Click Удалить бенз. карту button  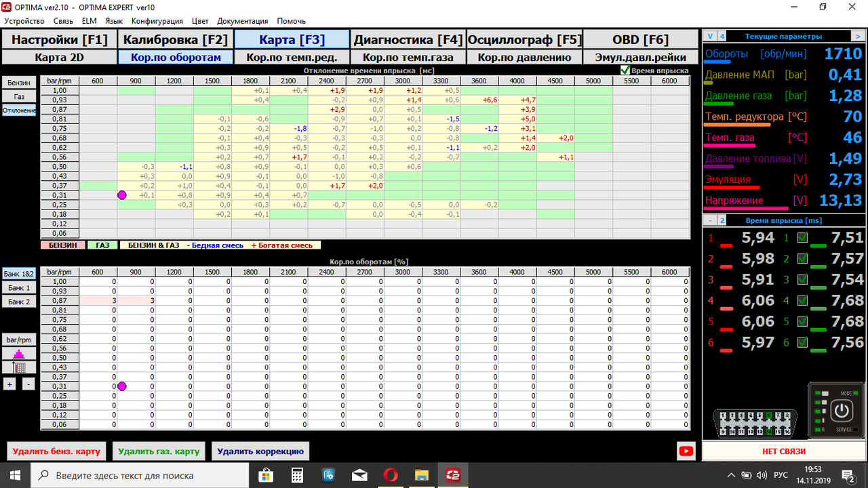[x=56, y=451]
